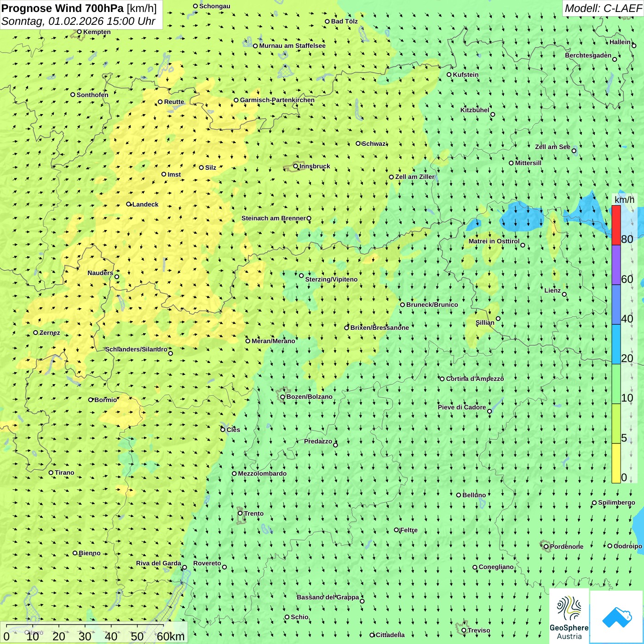The image size is (644, 644).
Task: Click the 'Spilimbergo' label
Action: (x=616, y=503)
